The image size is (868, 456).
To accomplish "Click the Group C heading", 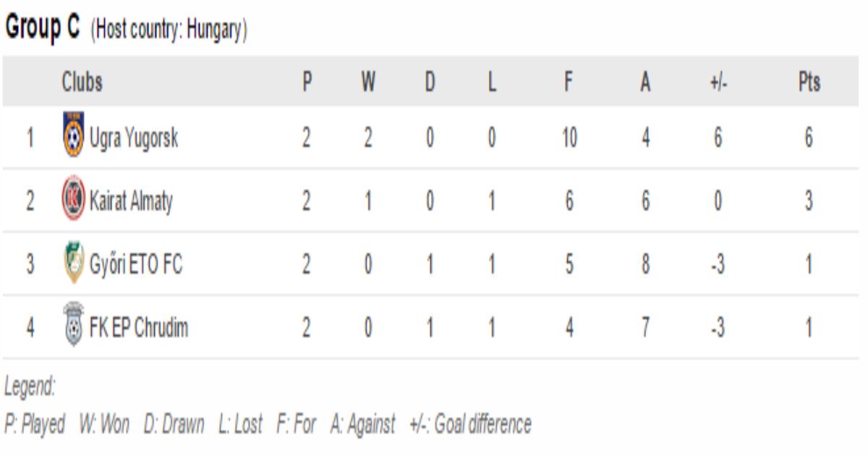I will coord(41,29).
